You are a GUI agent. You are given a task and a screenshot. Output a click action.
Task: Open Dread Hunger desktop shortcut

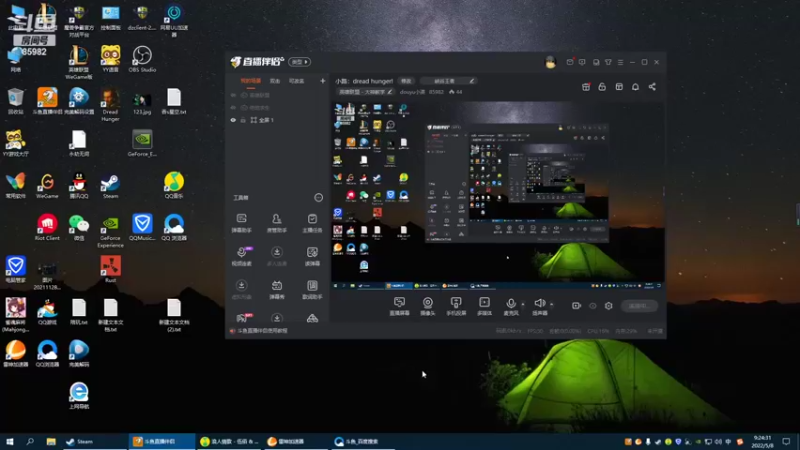tap(110, 105)
